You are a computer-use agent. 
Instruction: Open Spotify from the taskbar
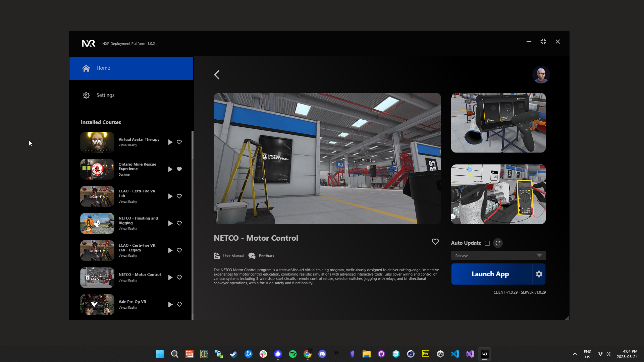point(292,354)
